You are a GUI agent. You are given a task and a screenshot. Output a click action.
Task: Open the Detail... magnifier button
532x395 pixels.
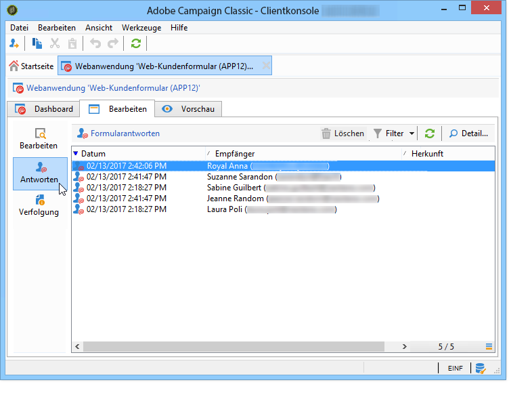click(468, 133)
